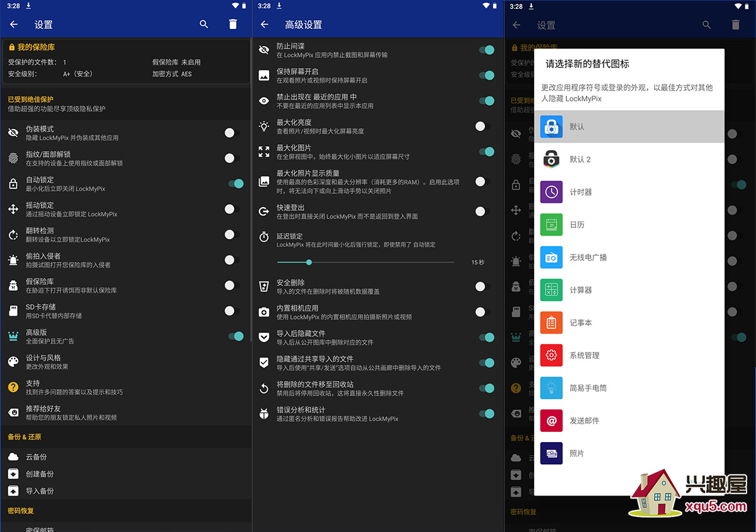Choose 默认 icon option in dialog

(x=629, y=127)
